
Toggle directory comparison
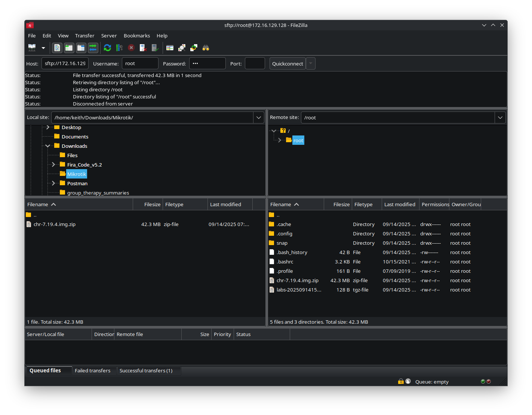click(x=182, y=48)
